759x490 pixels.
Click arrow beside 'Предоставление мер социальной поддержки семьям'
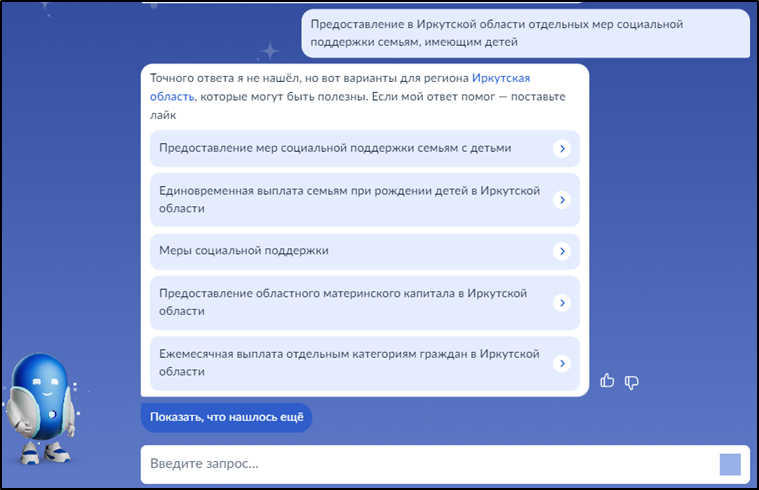(x=562, y=148)
